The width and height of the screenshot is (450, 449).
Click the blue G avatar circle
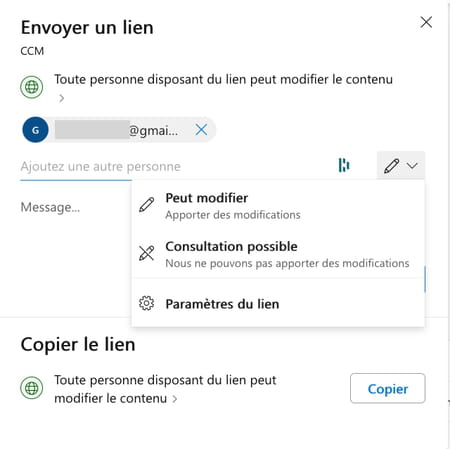pyautogui.click(x=35, y=130)
